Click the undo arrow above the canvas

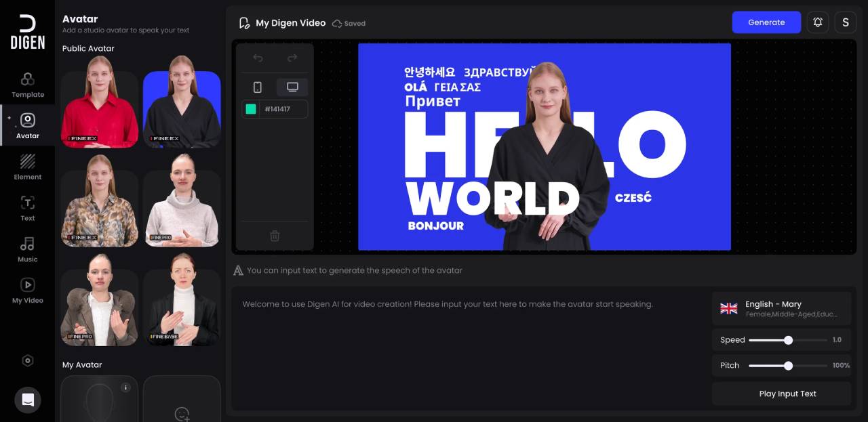(258, 58)
